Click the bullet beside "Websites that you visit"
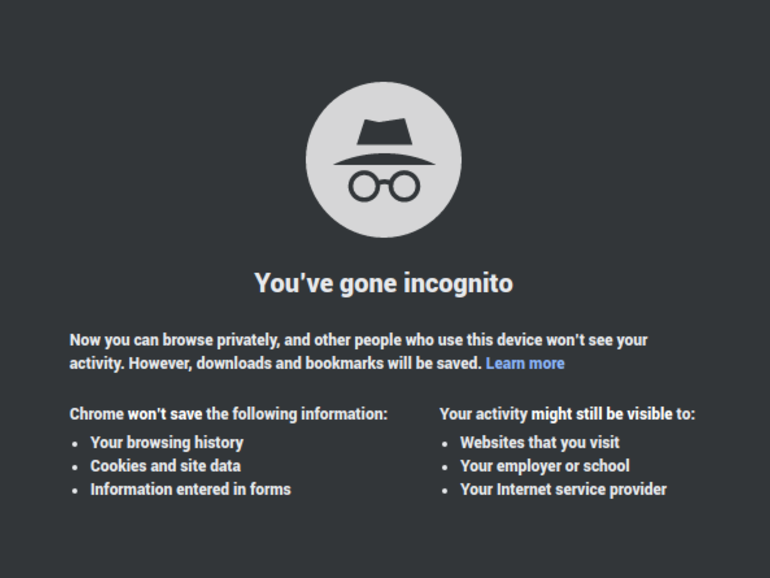770x578 pixels. point(445,443)
